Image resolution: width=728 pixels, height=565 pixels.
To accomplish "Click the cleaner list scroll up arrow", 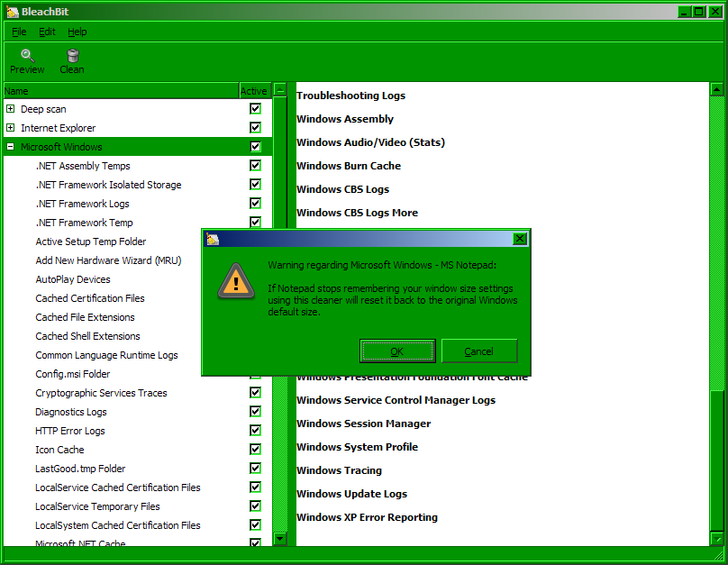I will pos(280,89).
